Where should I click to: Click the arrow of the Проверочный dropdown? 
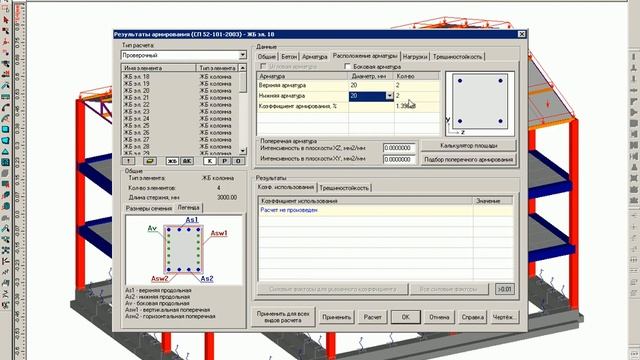(x=242, y=55)
